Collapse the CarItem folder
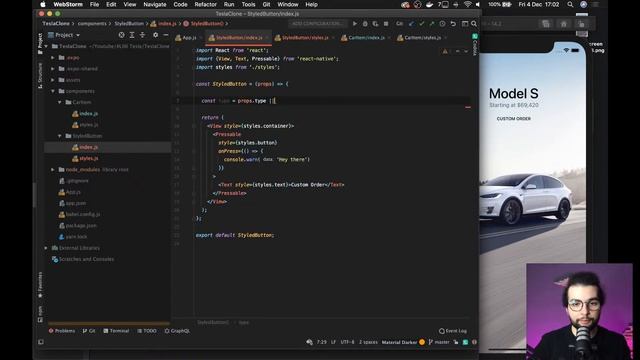Viewport: 640px width, 360px height. click(x=60, y=102)
